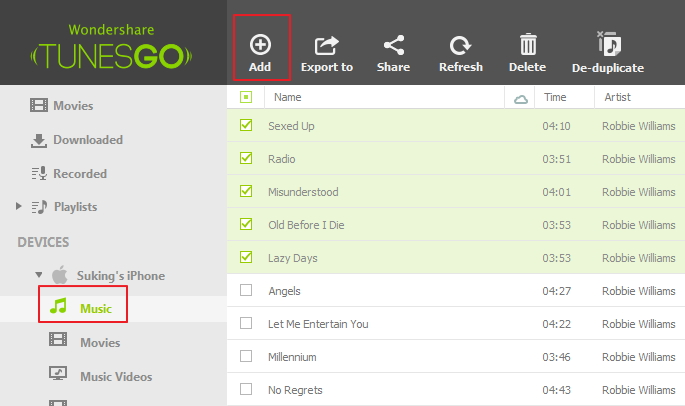Click the Share toolbar icon
The height and width of the screenshot is (406, 685).
tap(393, 53)
